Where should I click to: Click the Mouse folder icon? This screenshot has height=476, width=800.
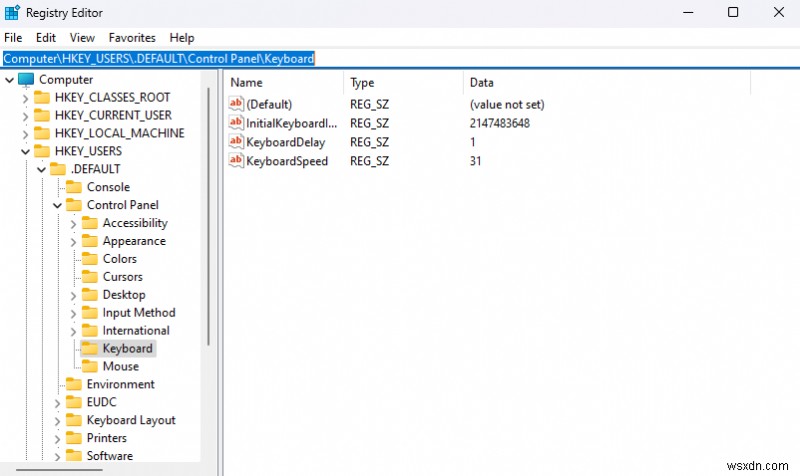tap(90, 366)
